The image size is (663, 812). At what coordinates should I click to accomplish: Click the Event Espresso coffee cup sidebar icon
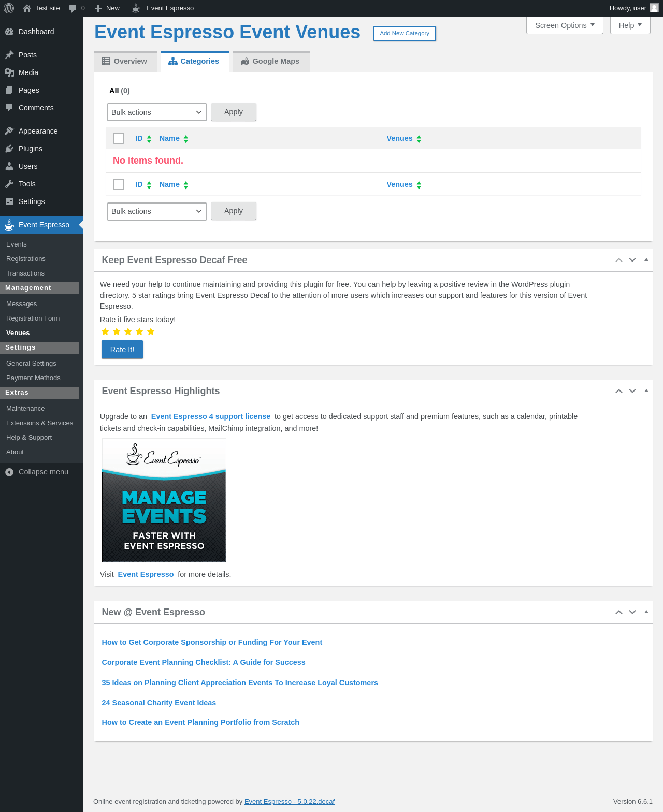[9, 225]
